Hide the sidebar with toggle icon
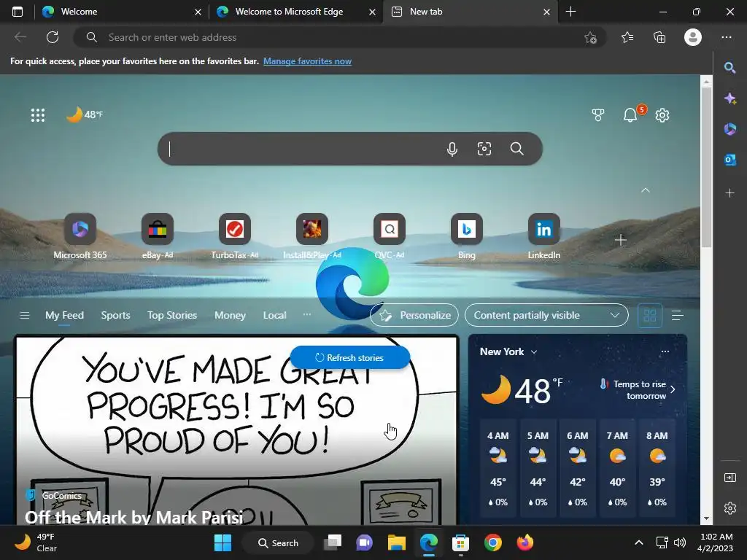This screenshot has height=560, width=747. (729, 477)
